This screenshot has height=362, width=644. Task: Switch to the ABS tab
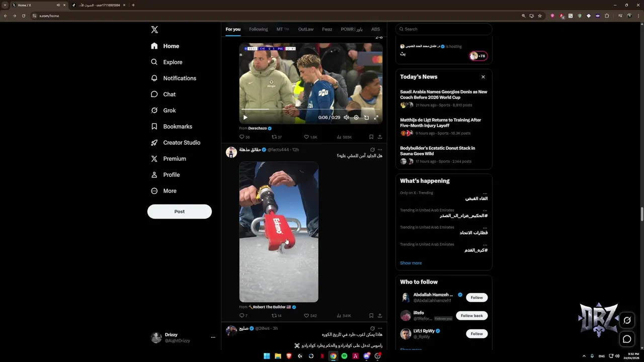tap(376, 29)
